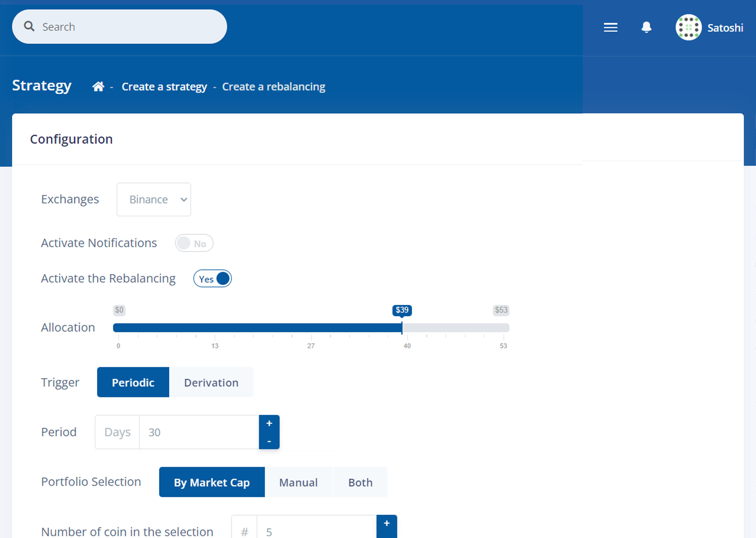Click the Satoshi avatar icon
Image resolution: width=756 pixels, height=538 pixels.
click(688, 28)
